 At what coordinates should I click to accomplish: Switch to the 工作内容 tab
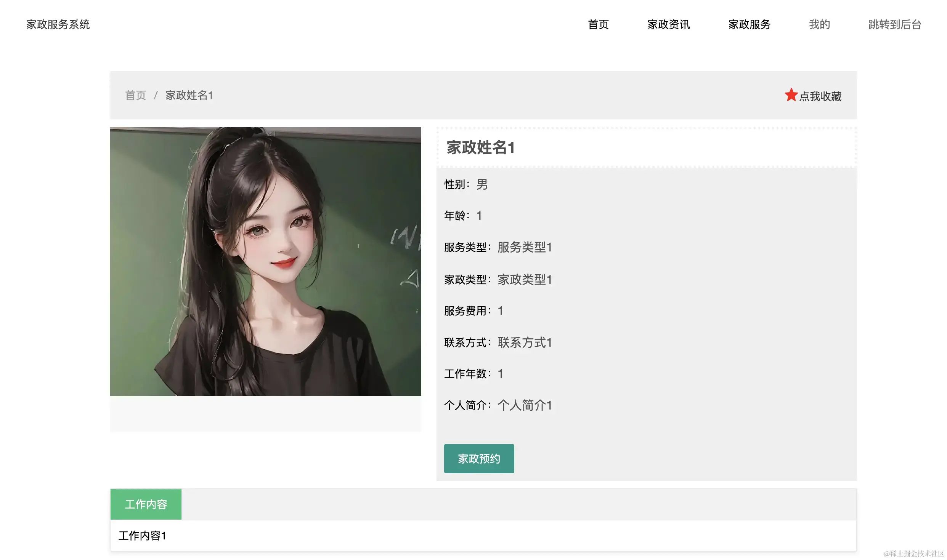point(146,504)
